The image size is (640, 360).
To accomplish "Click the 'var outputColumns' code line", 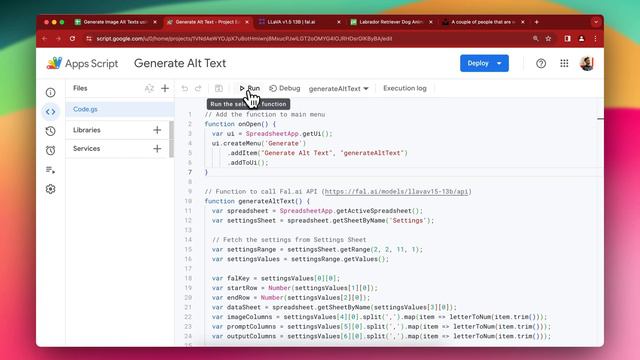I will coord(381,336).
